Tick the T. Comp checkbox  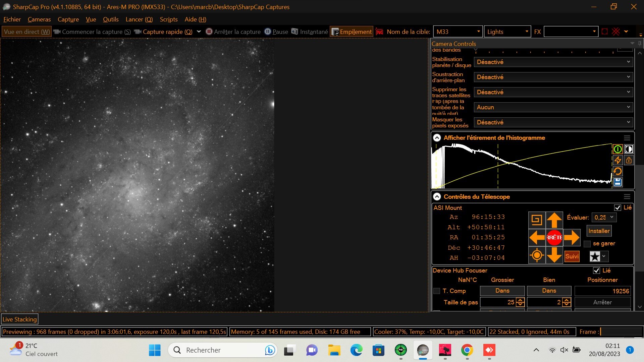click(x=437, y=291)
